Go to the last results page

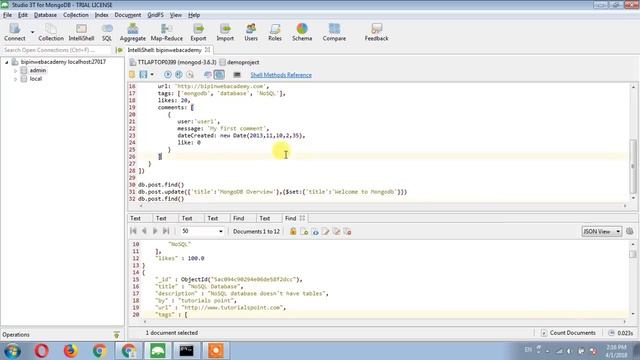point(166,231)
